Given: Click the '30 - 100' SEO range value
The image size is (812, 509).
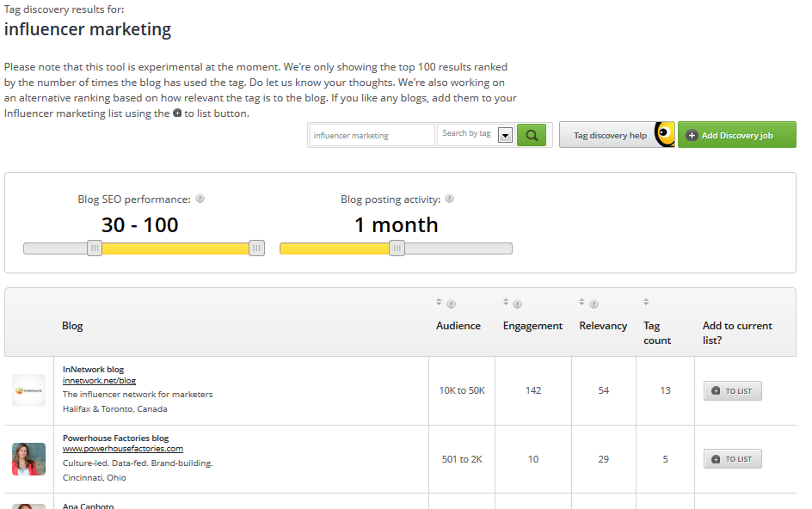Looking at the screenshot, I should (140, 224).
